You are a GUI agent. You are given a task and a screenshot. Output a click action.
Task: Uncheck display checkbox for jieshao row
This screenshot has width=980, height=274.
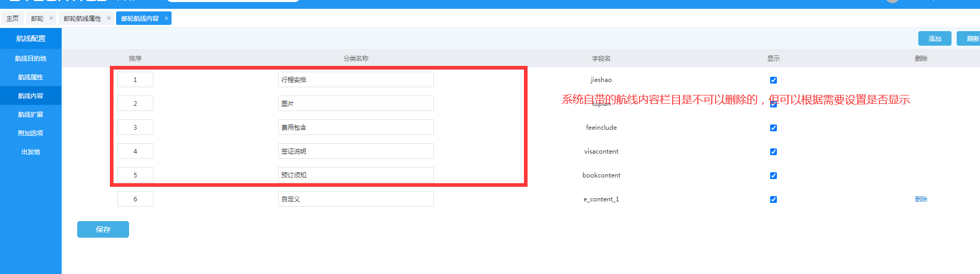(x=773, y=80)
